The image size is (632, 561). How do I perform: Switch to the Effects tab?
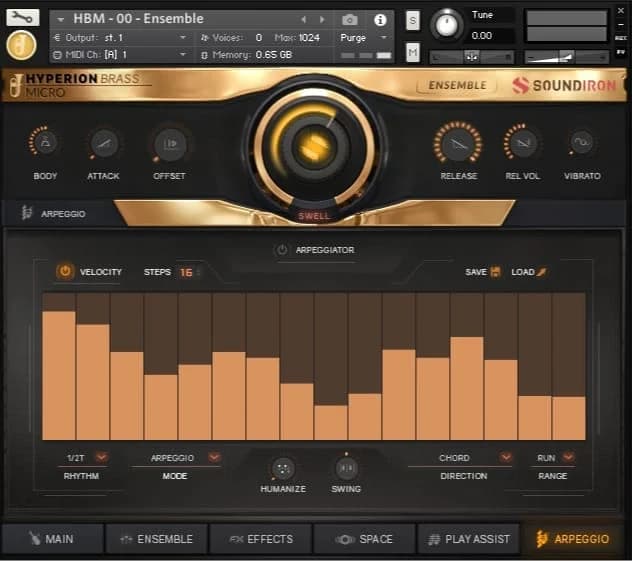point(260,539)
